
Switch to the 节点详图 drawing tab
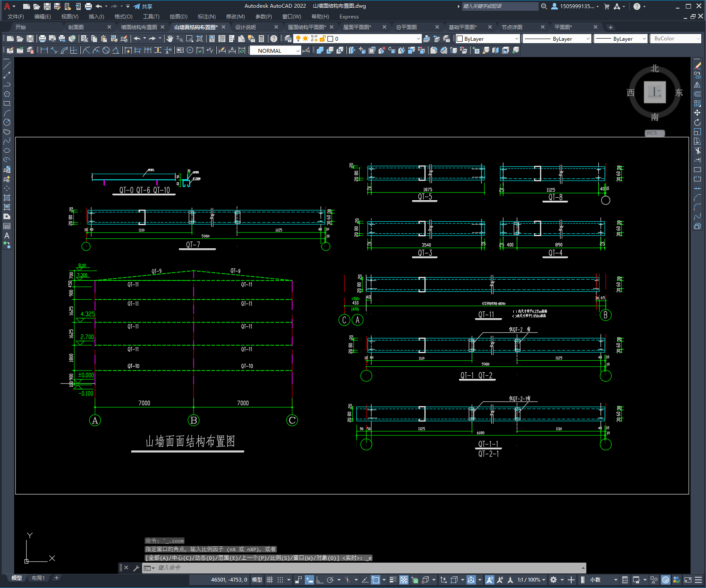click(x=512, y=27)
